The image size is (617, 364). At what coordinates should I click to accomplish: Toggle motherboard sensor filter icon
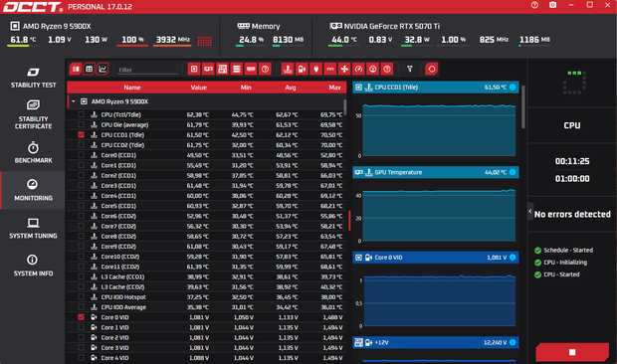tap(222, 70)
